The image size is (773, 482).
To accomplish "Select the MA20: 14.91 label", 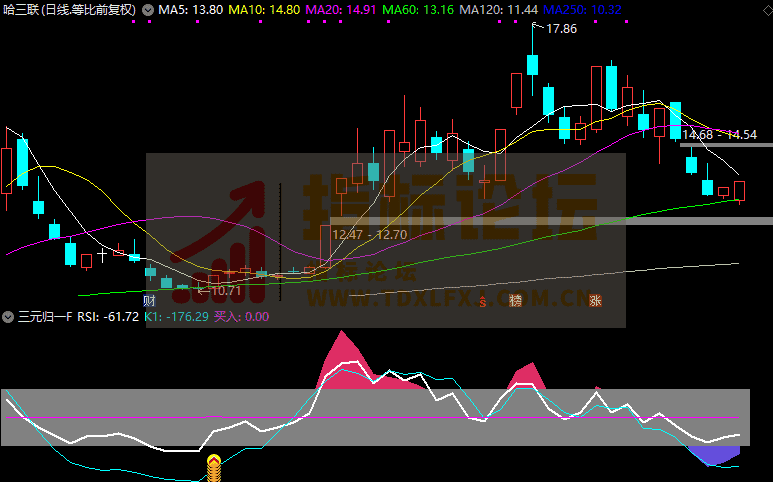I will click(341, 10).
